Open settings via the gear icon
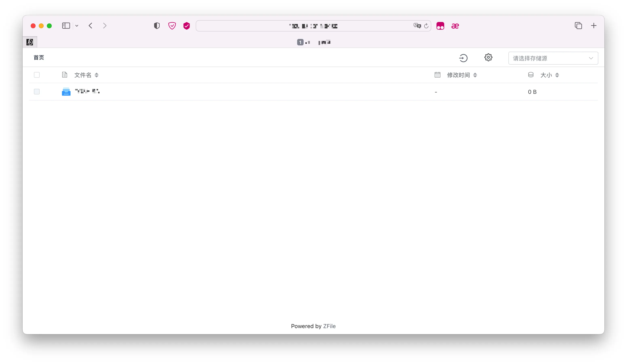627x364 pixels. [x=488, y=57]
